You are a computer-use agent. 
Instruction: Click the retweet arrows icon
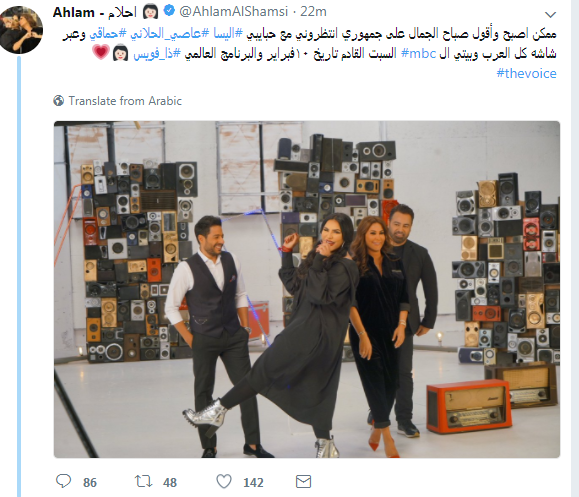[x=143, y=481]
